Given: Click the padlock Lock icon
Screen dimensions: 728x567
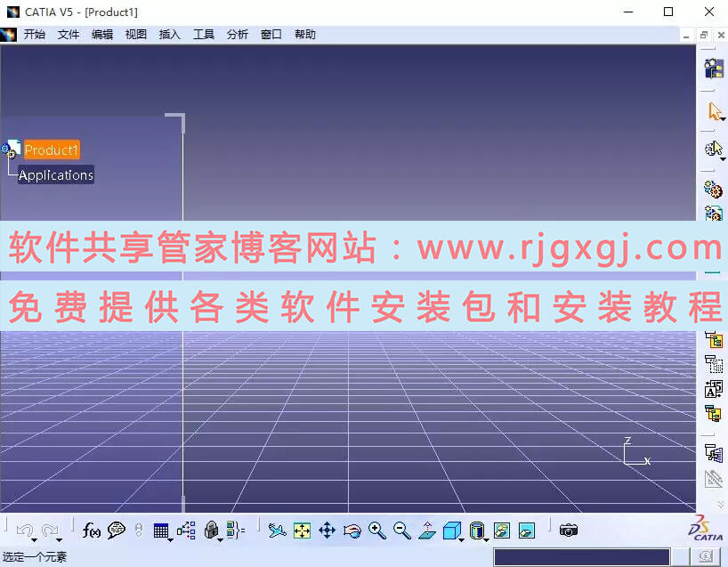Looking at the screenshot, I should (x=211, y=531).
